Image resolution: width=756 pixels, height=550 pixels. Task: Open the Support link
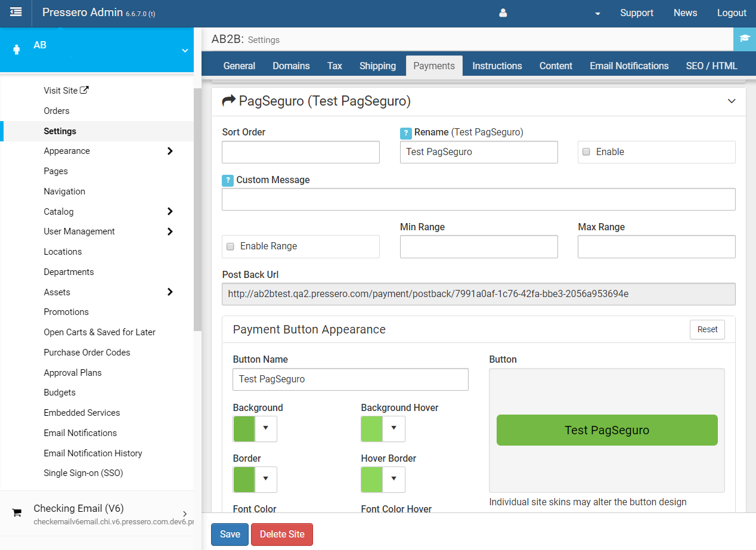point(637,13)
